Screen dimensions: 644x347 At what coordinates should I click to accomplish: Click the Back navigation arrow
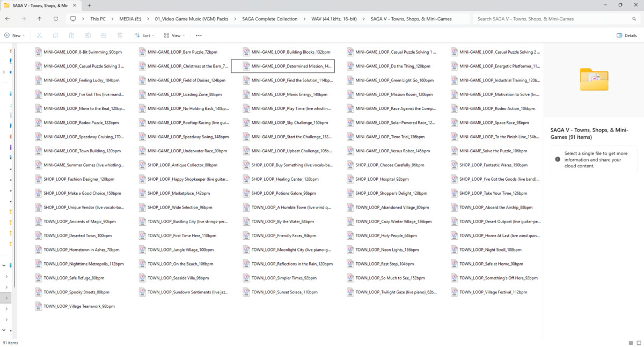tap(8, 19)
